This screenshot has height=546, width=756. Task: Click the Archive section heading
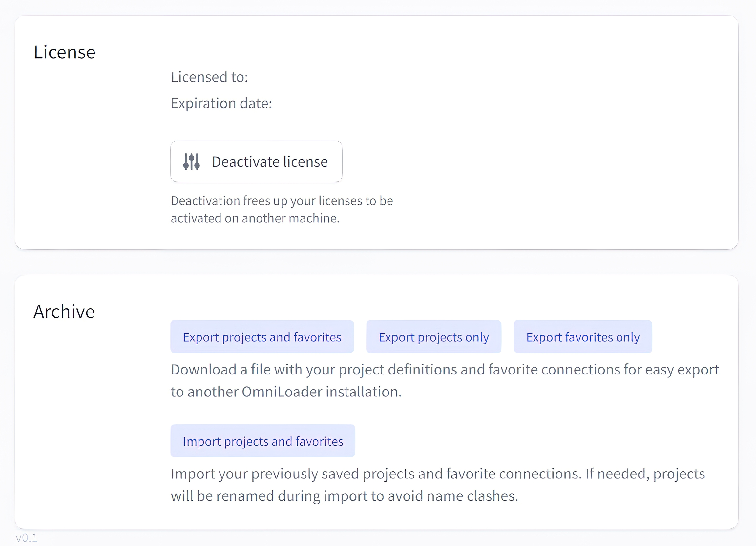(x=64, y=312)
